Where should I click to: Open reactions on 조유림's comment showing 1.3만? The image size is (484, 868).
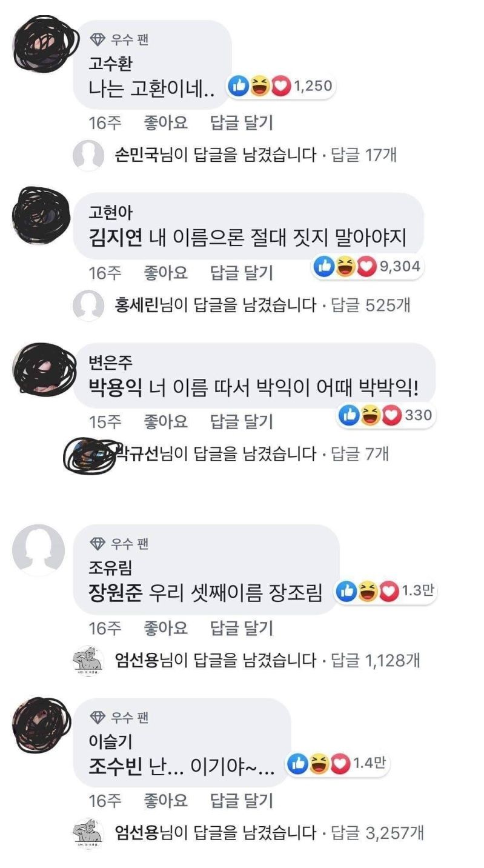386,590
